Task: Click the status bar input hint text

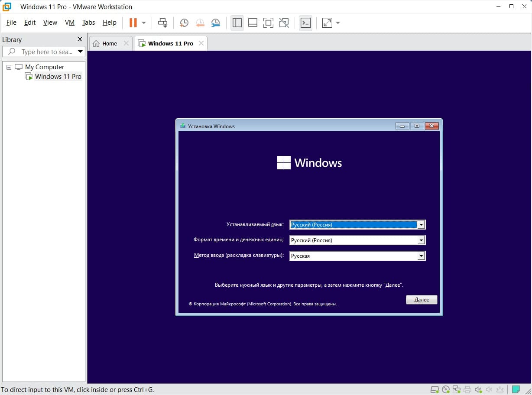Action: (78, 389)
